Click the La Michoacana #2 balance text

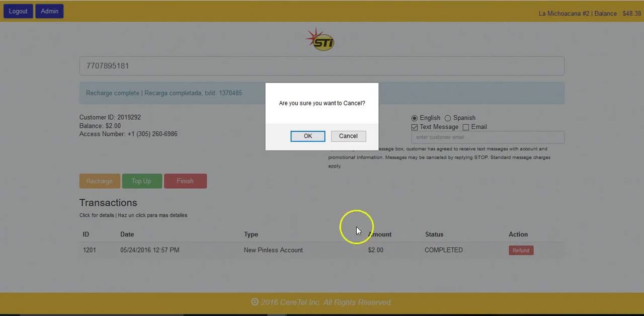point(590,14)
